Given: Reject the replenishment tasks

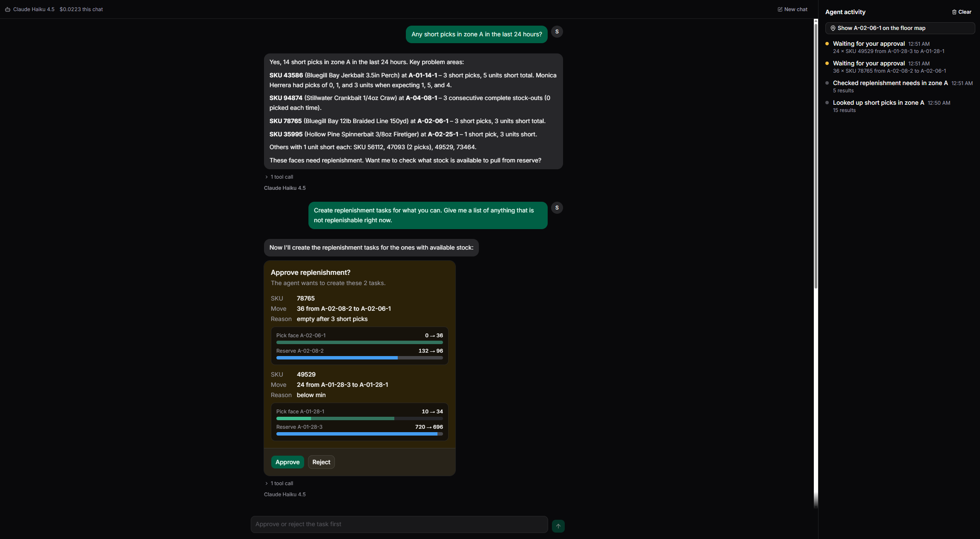Looking at the screenshot, I should [x=321, y=462].
